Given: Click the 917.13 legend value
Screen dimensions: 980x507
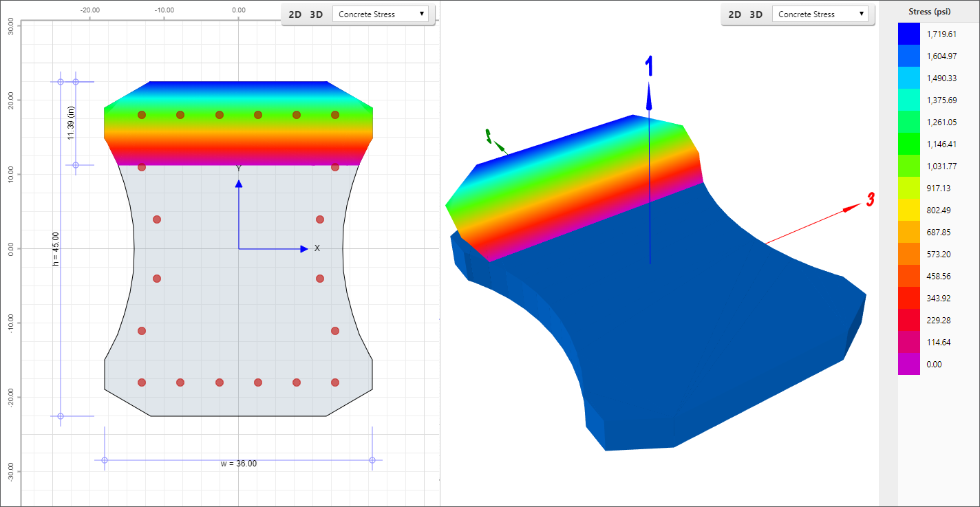Looking at the screenshot, I should coord(938,188).
